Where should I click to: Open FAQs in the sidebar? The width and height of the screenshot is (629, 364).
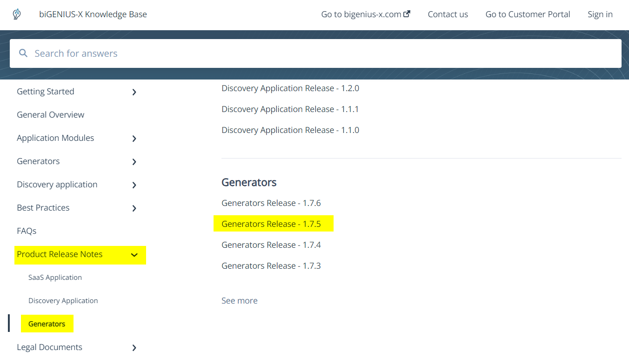27,231
